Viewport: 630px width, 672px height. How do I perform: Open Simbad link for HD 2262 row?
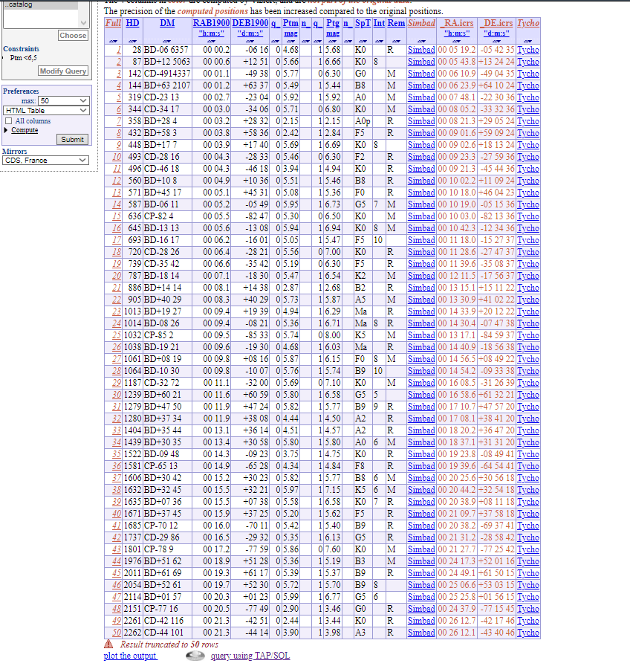421,633
